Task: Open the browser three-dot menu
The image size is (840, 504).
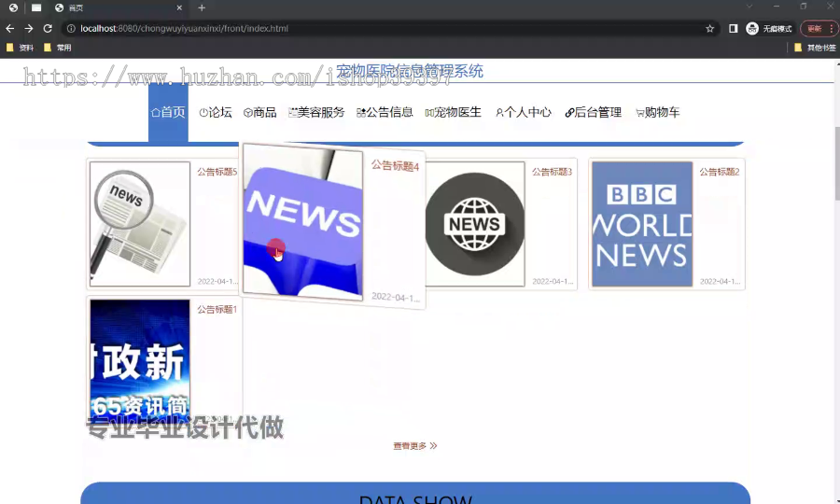Action: click(832, 28)
